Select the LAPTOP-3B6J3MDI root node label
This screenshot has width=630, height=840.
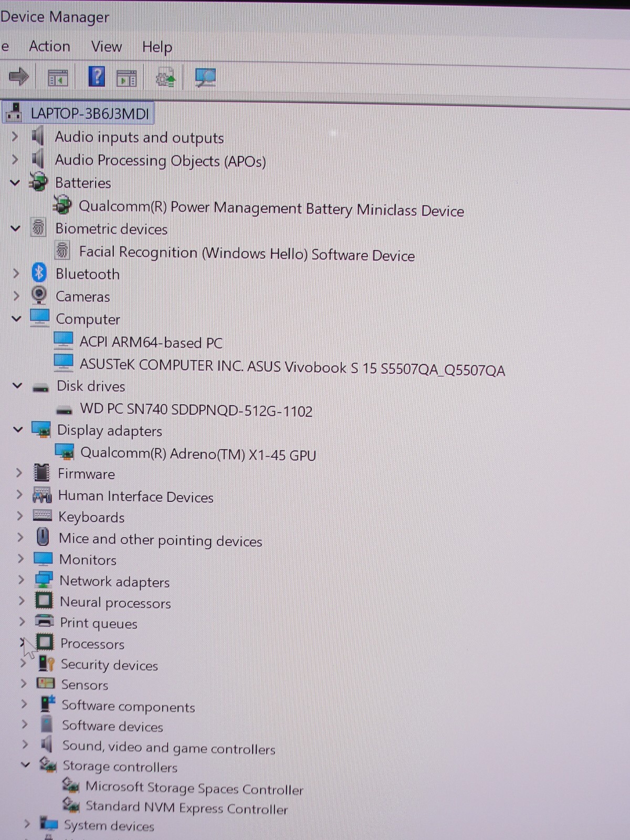point(90,113)
